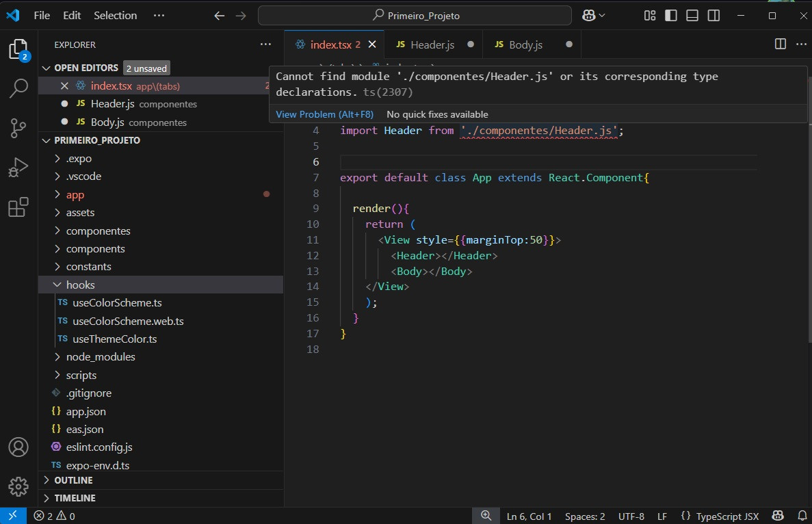Open app.json file
This screenshot has width=812, height=524.
[161, 411]
